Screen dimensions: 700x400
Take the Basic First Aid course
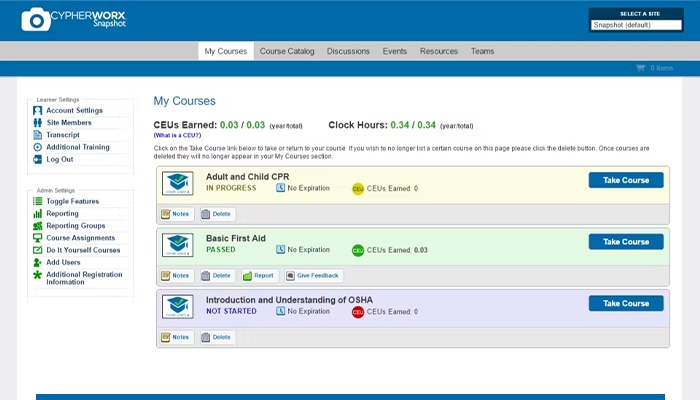click(625, 242)
